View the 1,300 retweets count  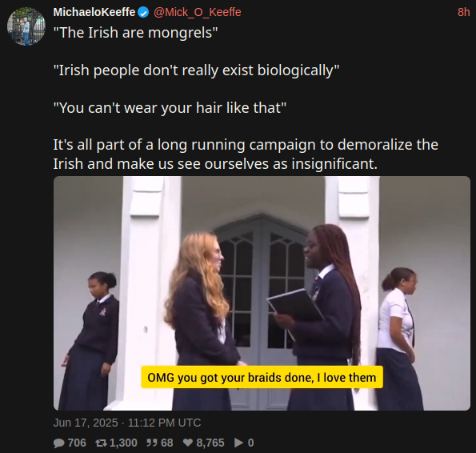(123, 443)
